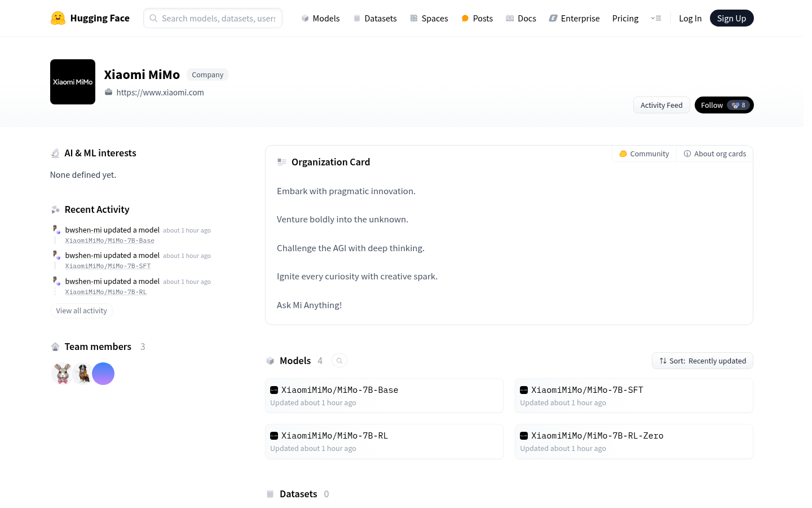812x508 pixels.
Task: Click the Hugging Face emoji logo
Action: coord(58,18)
